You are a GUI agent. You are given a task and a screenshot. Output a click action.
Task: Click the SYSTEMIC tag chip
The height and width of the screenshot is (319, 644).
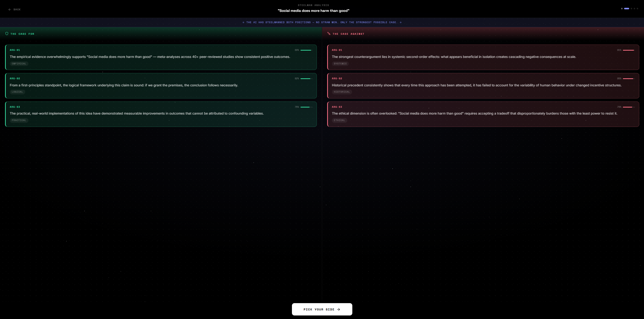pos(340,64)
